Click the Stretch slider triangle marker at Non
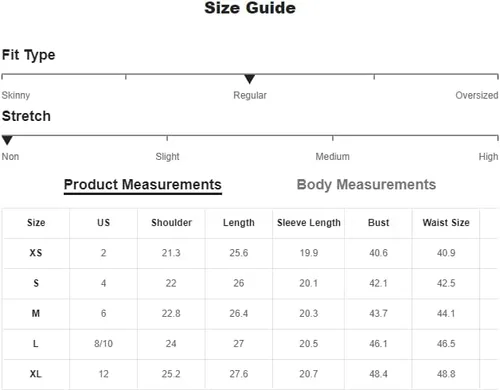The image size is (500, 390). pos(7,140)
